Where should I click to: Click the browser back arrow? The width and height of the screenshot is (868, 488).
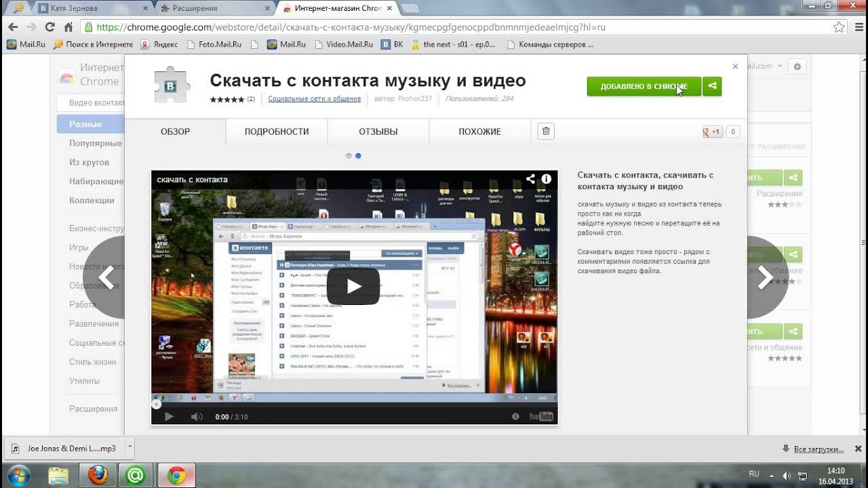(13, 27)
